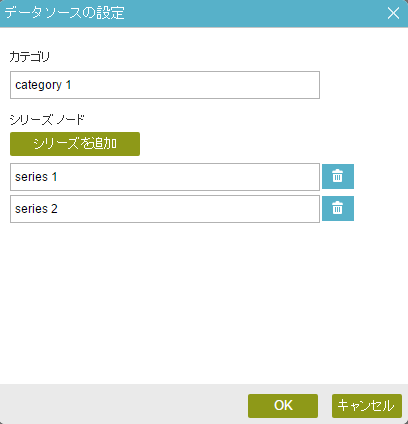The image size is (408, 424).
Task: Delete series 2 with its trash icon
Action: tap(338, 208)
